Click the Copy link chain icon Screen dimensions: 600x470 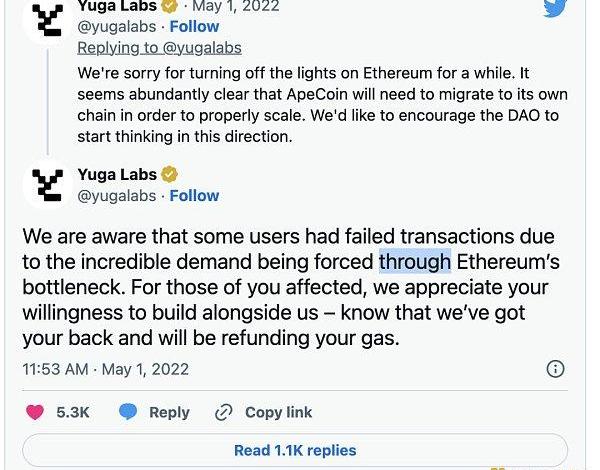click(x=226, y=412)
